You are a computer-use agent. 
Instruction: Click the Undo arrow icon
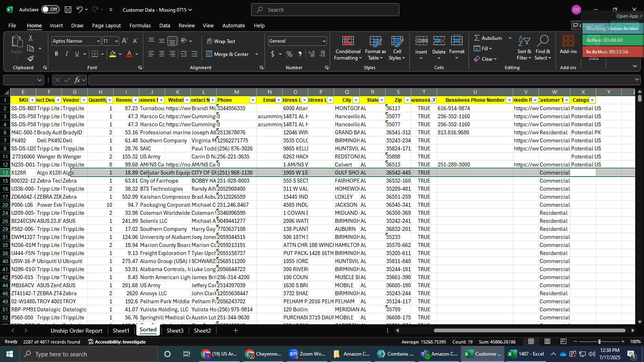pos(79,10)
